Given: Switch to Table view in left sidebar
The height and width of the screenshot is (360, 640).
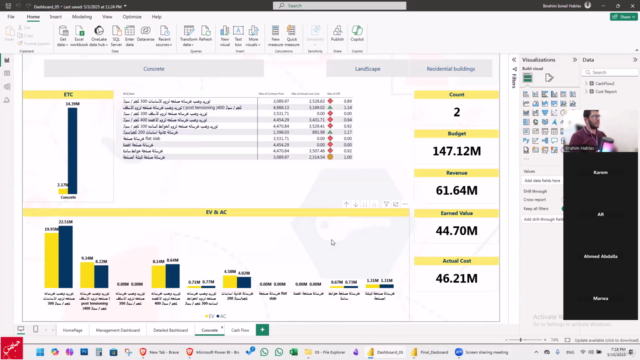Looking at the screenshot, I should click(7, 73).
